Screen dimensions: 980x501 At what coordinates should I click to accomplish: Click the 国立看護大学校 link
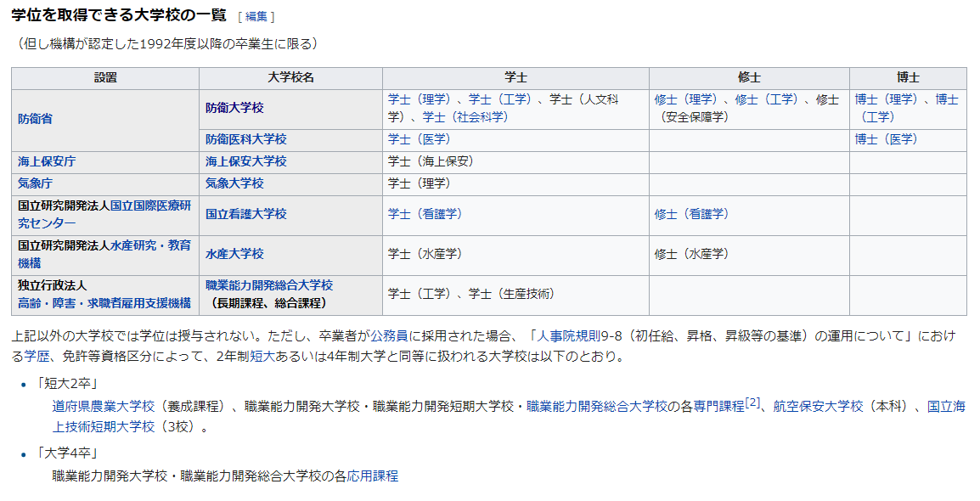pyautogui.click(x=245, y=214)
